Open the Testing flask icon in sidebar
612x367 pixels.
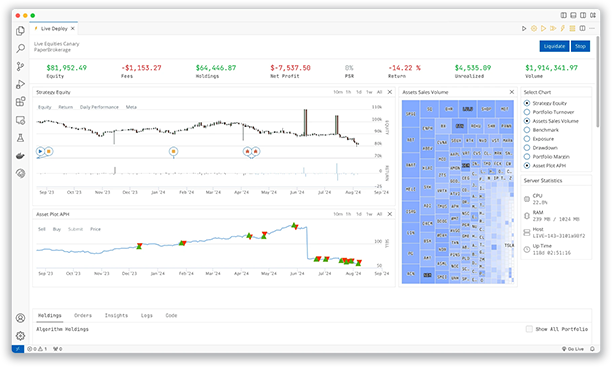pyautogui.click(x=20, y=138)
